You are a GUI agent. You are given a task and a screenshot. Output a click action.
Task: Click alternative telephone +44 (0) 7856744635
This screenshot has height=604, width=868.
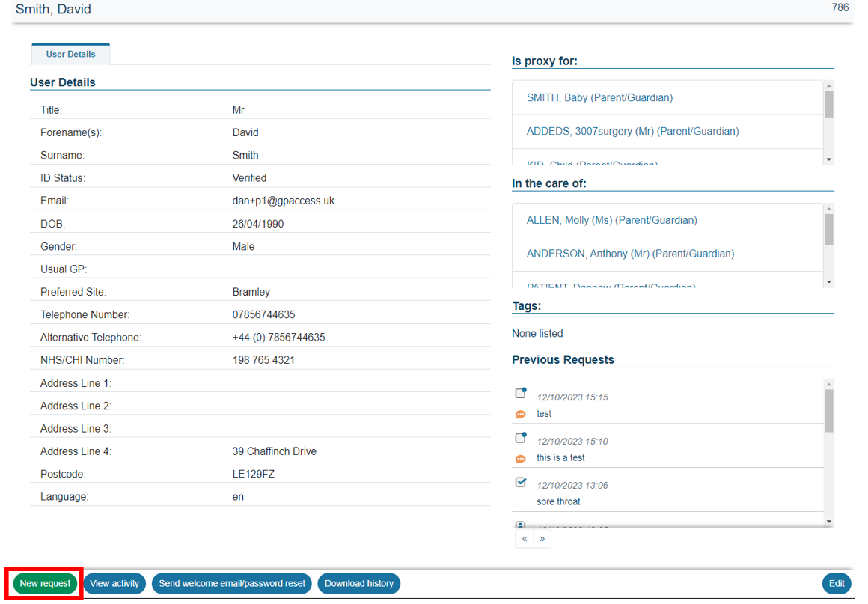tap(278, 337)
